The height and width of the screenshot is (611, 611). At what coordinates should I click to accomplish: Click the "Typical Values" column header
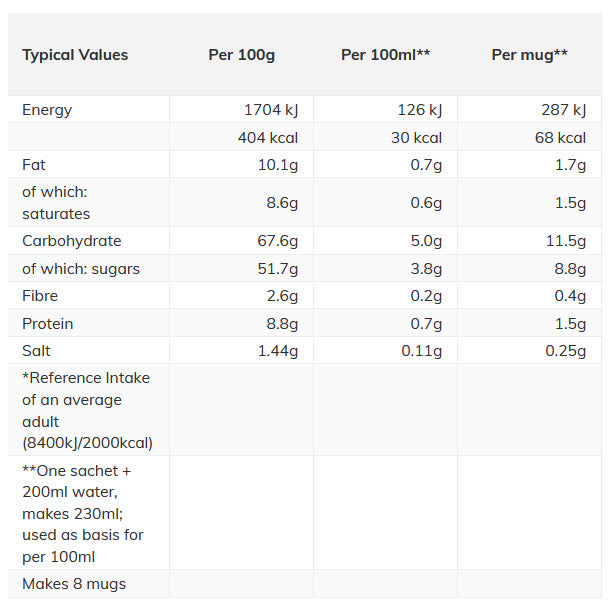tap(75, 55)
